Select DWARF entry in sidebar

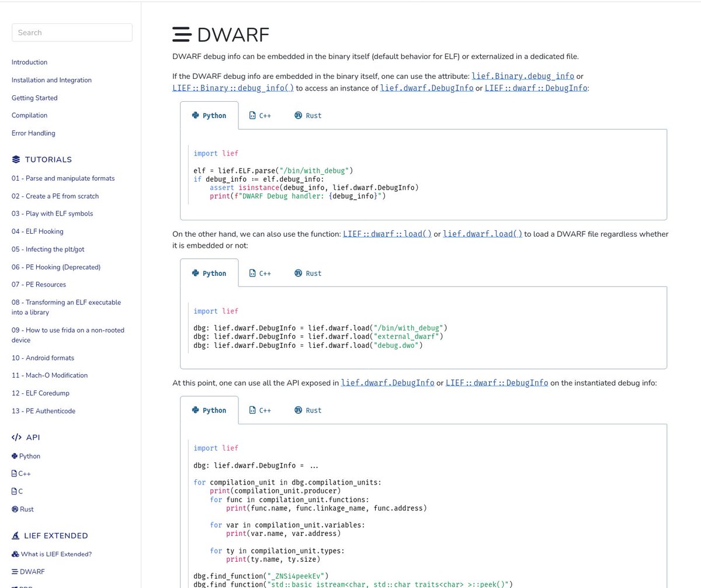(32, 572)
